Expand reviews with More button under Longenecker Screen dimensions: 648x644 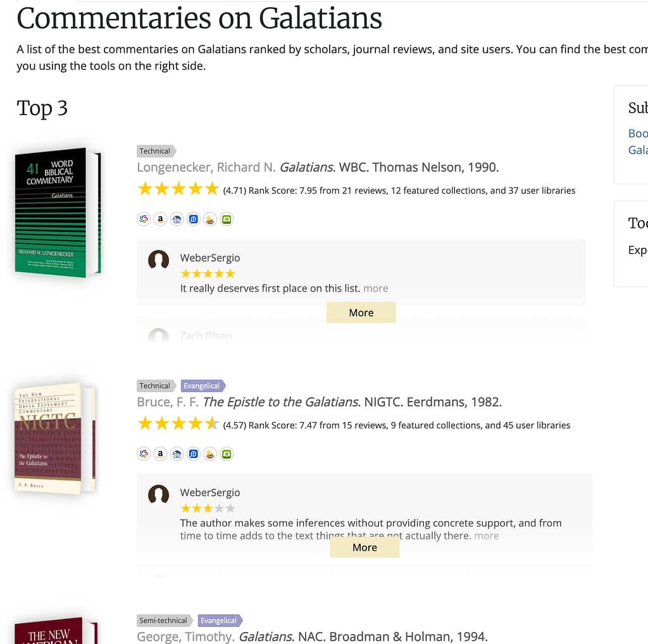point(361,313)
